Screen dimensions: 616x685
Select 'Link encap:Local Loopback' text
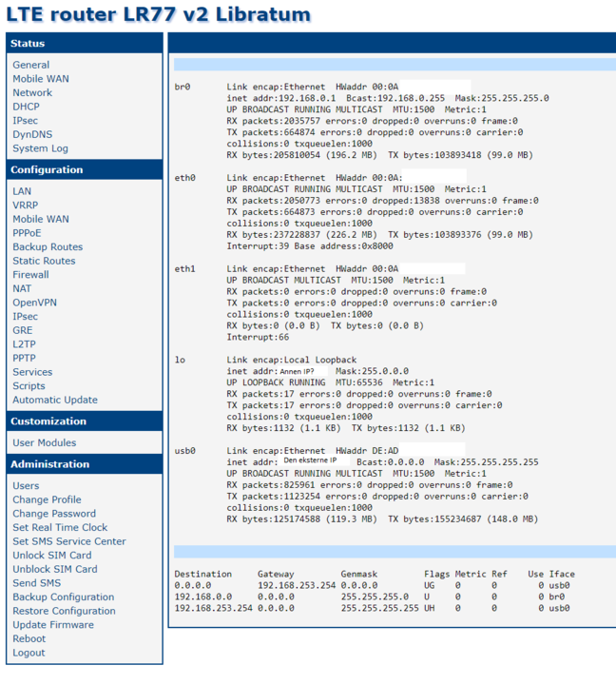click(x=292, y=360)
